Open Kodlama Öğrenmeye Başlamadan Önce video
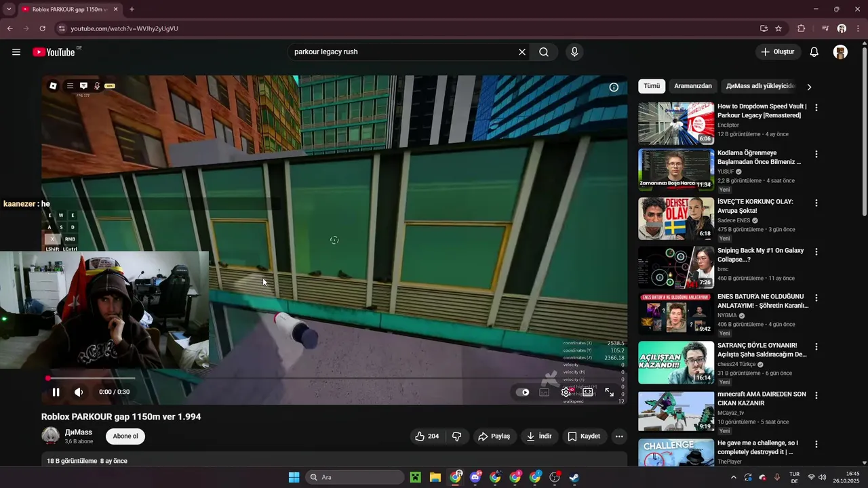Screen dimensions: 868x488 tap(676, 170)
